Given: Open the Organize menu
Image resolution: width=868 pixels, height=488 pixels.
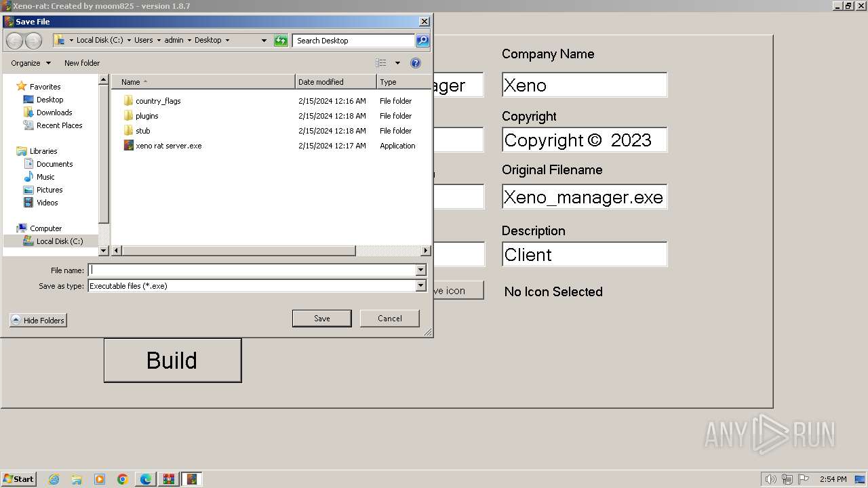Looking at the screenshot, I should point(31,63).
